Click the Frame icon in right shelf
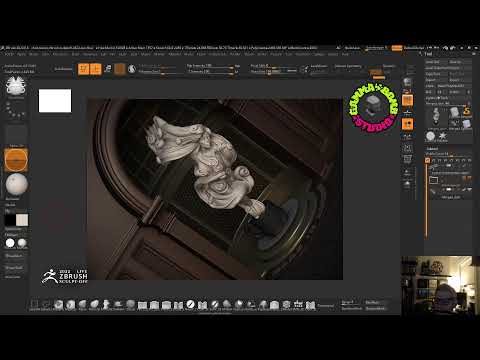This screenshot has width=480, height=360. coord(407,148)
